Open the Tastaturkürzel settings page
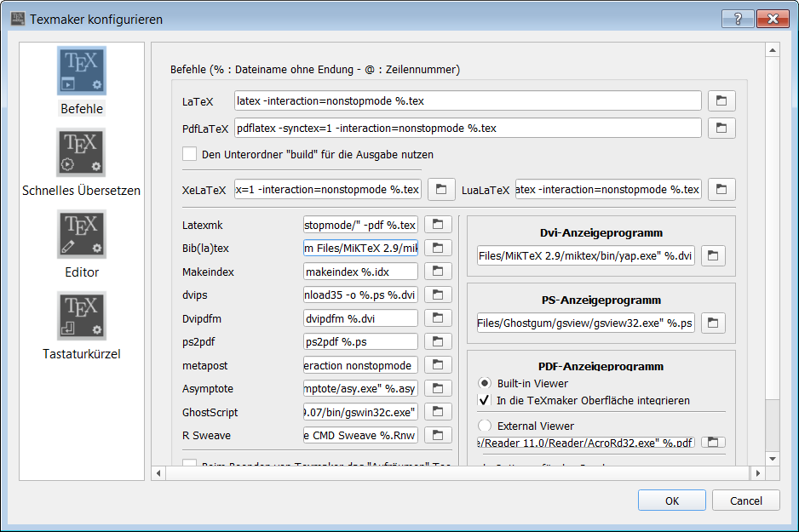 [82, 326]
